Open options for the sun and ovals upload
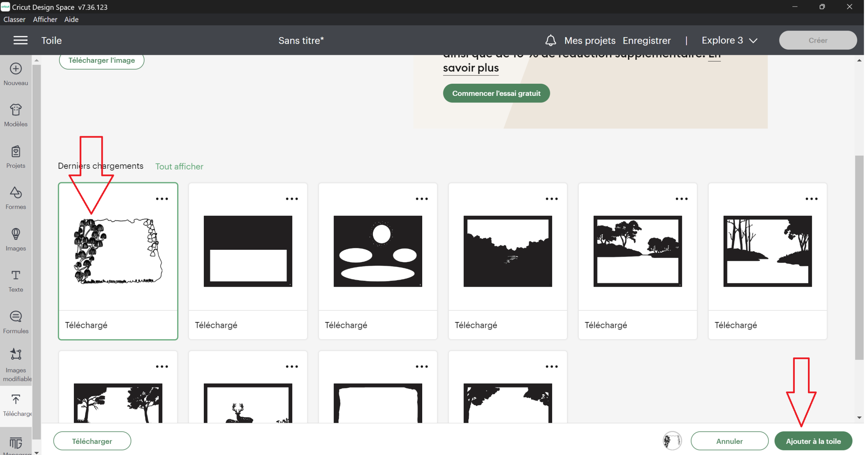Image resolution: width=868 pixels, height=455 pixels. (x=422, y=199)
